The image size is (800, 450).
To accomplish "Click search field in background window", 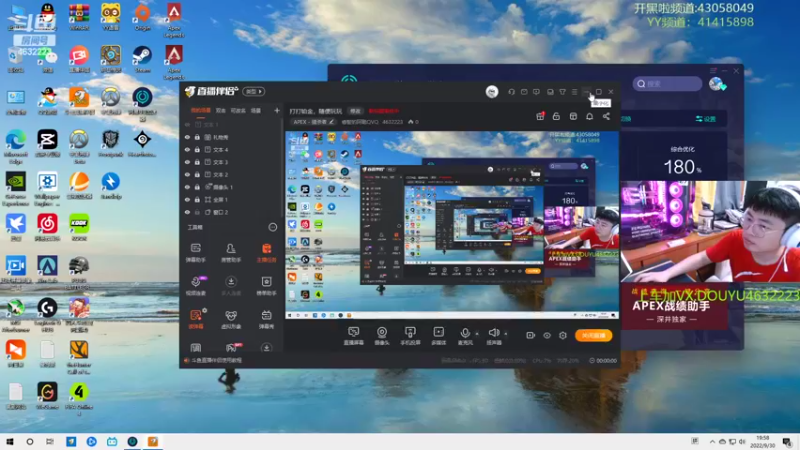I will tap(668, 84).
